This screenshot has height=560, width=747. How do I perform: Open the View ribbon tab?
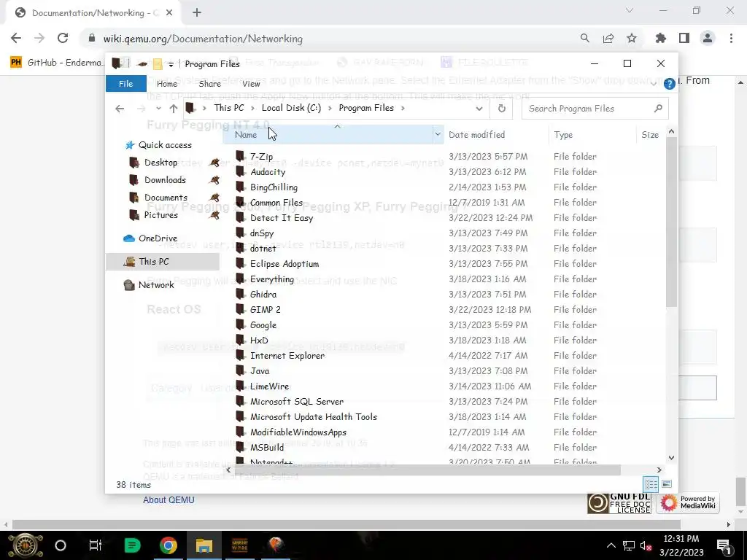(x=251, y=84)
